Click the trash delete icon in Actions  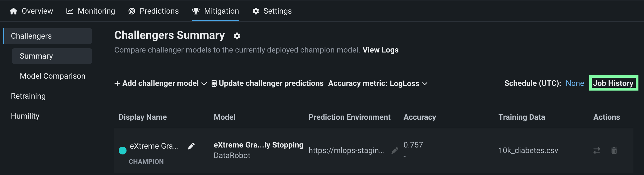tap(614, 151)
